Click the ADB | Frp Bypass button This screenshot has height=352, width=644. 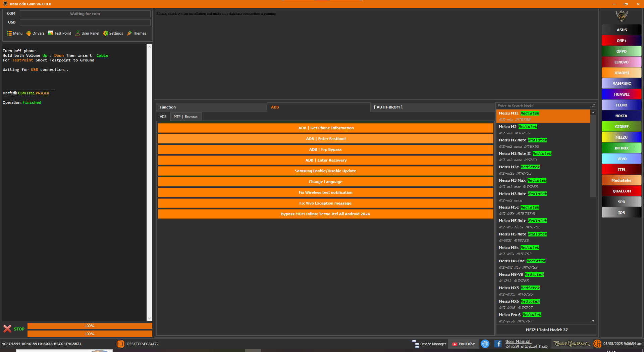(325, 149)
